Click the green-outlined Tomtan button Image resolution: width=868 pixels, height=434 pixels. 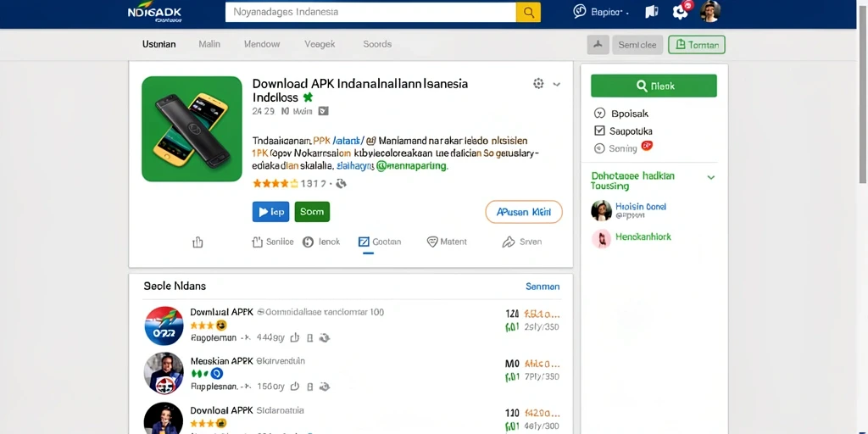point(697,45)
